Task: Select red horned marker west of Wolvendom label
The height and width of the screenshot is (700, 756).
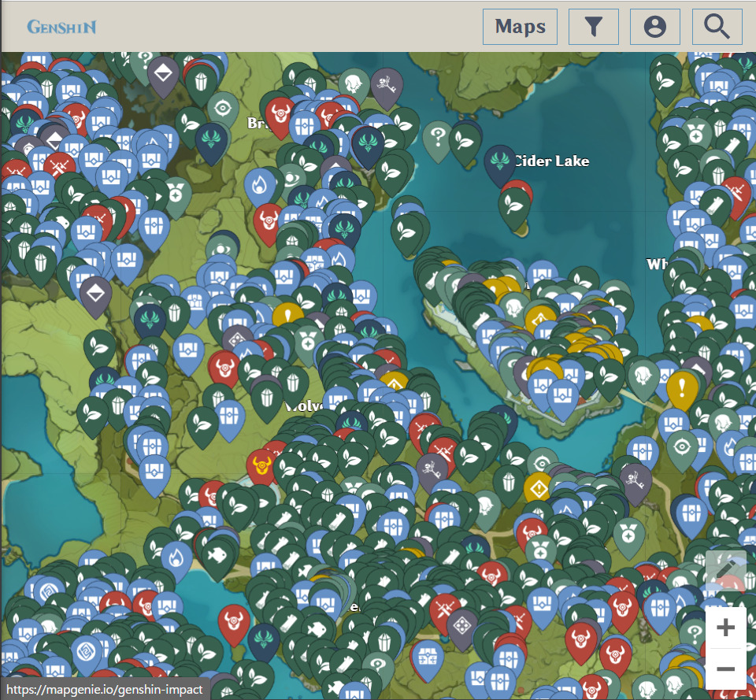Action: [224, 369]
